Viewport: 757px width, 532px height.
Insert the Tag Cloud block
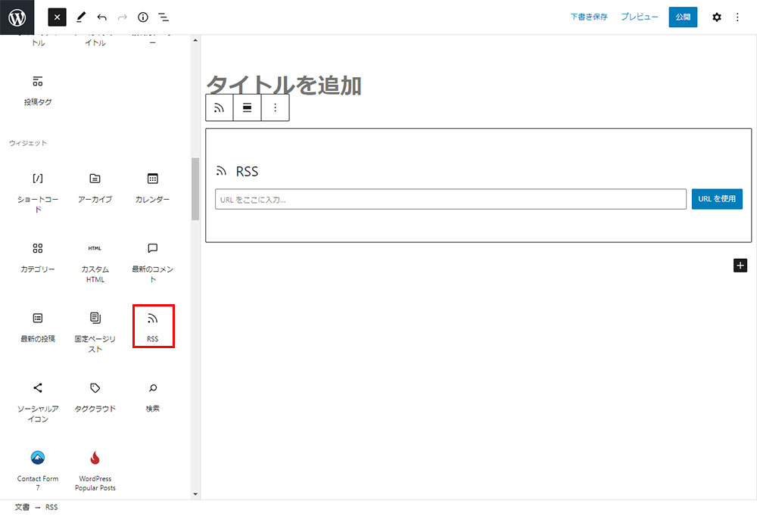coord(95,397)
